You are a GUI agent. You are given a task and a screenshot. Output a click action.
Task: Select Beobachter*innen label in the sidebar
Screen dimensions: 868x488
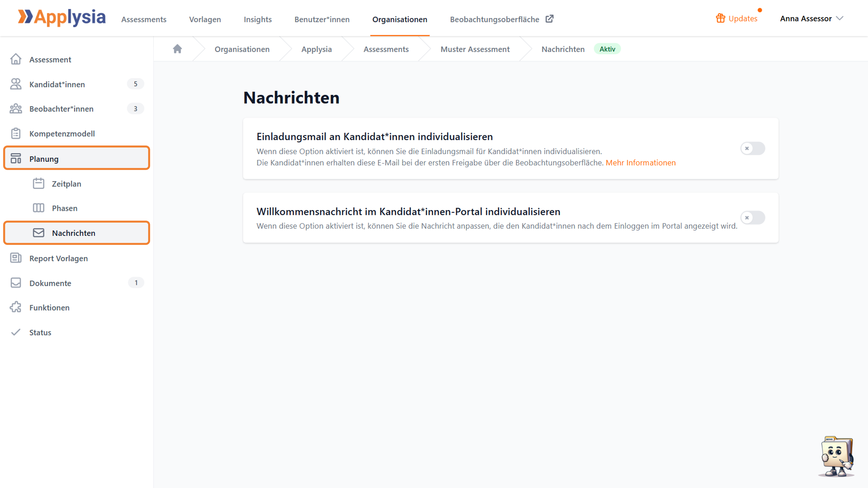[x=61, y=109]
